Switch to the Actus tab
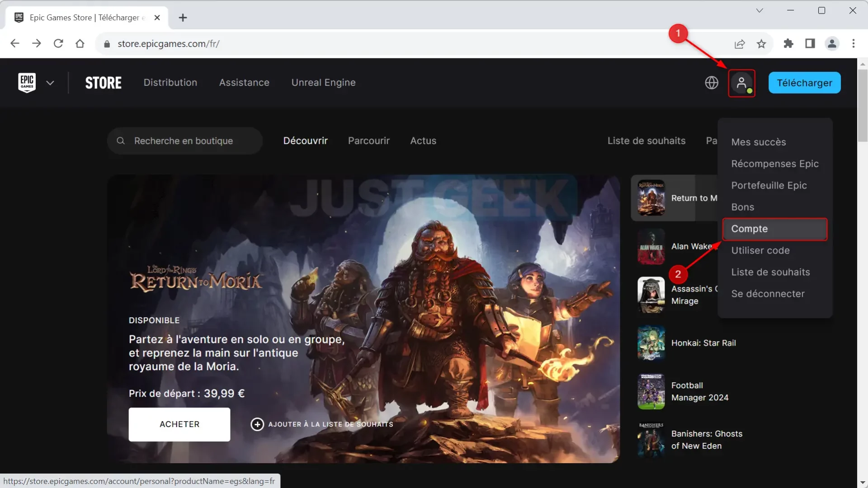This screenshot has width=868, height=488. click(423, 141)
